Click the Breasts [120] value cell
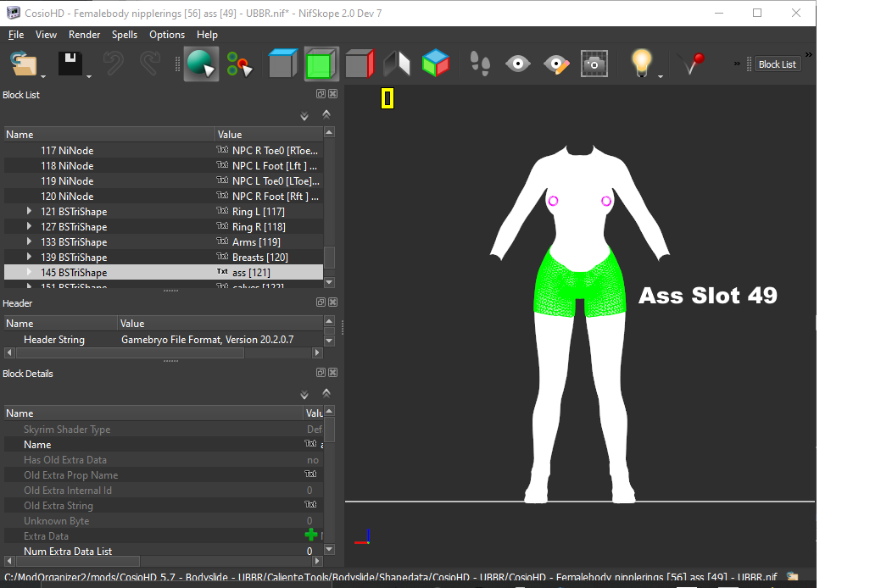 point(269,258)
